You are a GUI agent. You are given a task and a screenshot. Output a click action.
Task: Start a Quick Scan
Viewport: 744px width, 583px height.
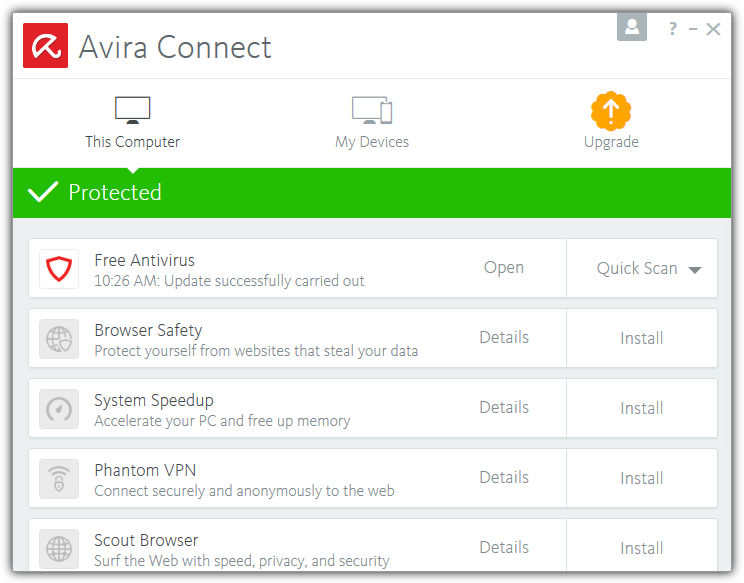click(x=636, y=268)
